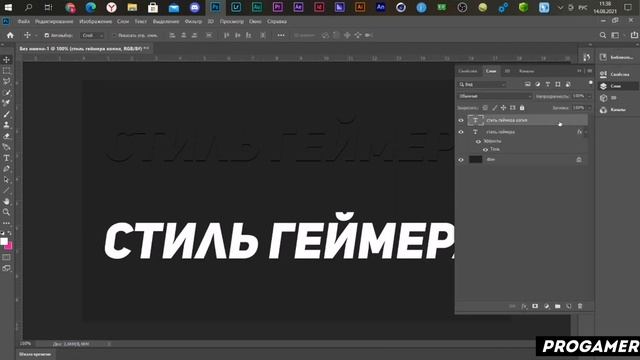Select the Lasso tool
Screen dimensions: 640x360
7,82
